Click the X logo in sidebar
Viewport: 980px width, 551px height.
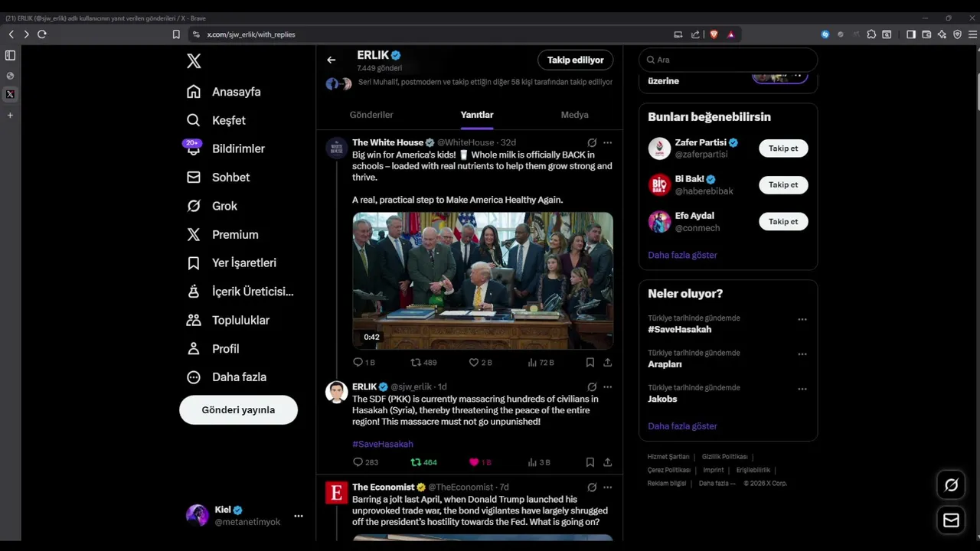tap(194, 61)
